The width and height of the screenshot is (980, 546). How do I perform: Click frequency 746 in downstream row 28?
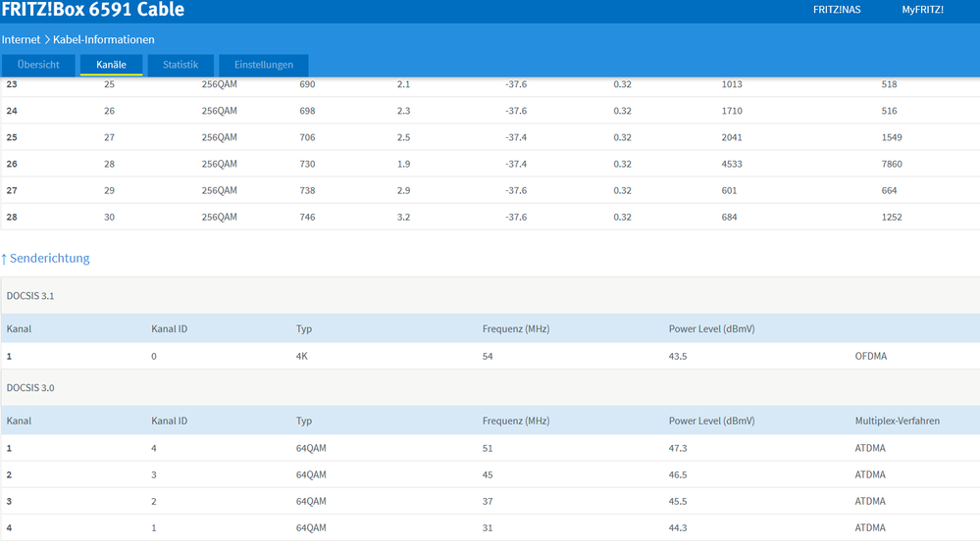pos(307,217)
